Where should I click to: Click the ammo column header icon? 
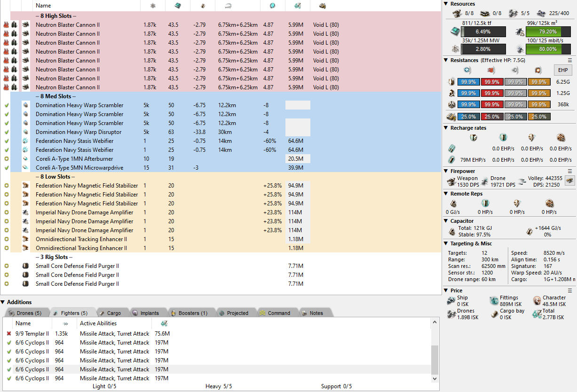(x=322, y=6)
